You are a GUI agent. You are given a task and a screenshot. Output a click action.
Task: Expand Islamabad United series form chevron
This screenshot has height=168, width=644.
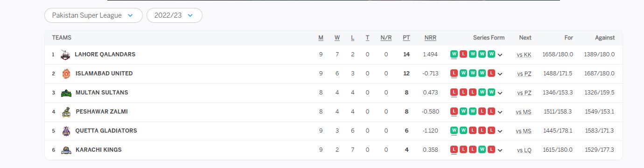tap(500, 74)
